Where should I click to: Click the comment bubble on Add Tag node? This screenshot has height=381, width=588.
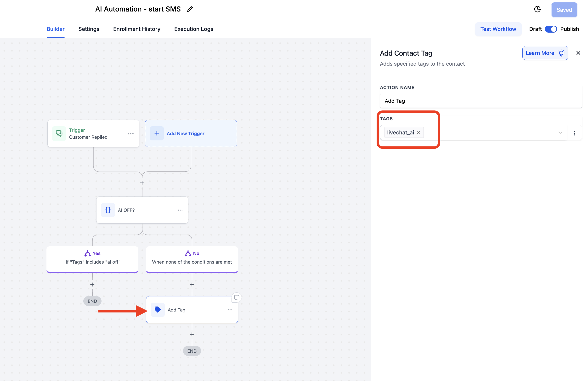point(237,297)
